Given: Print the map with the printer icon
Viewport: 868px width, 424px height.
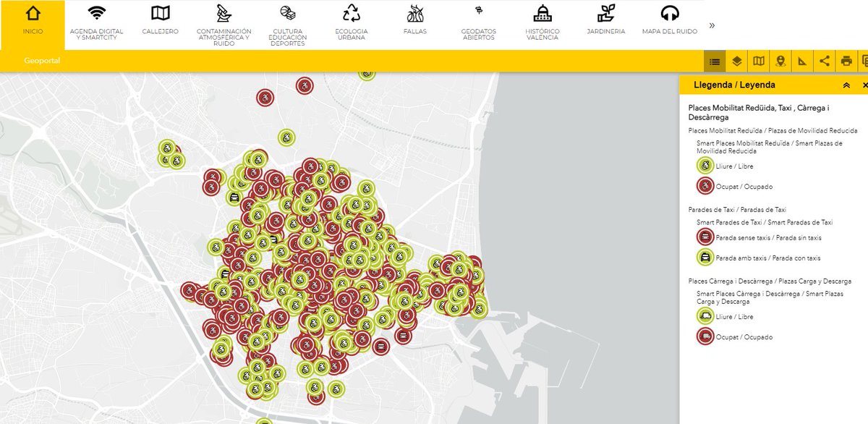Looking at the screenshot, I should point(846,61).
